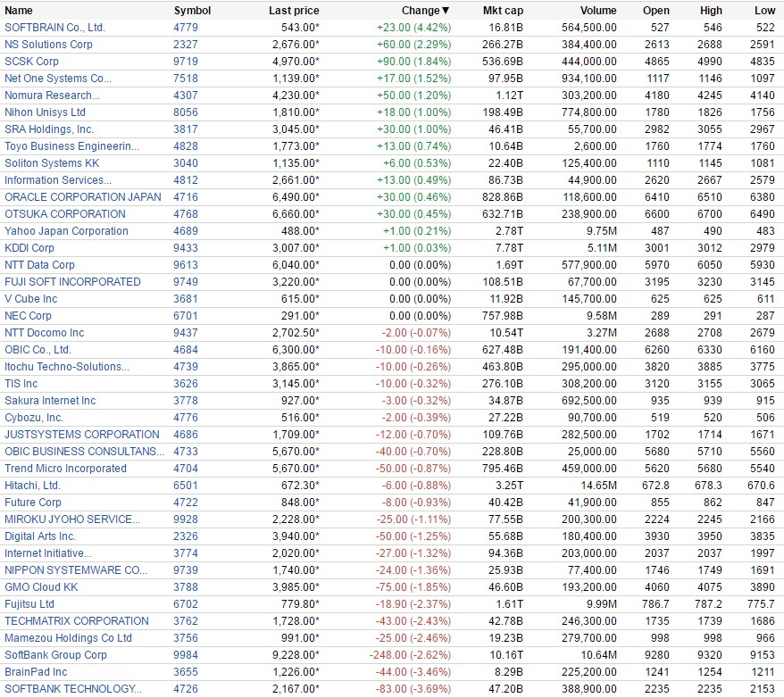784x698 pixels.
Task: Select change value +23.00 (4.42%)
Action: (414, 28)
